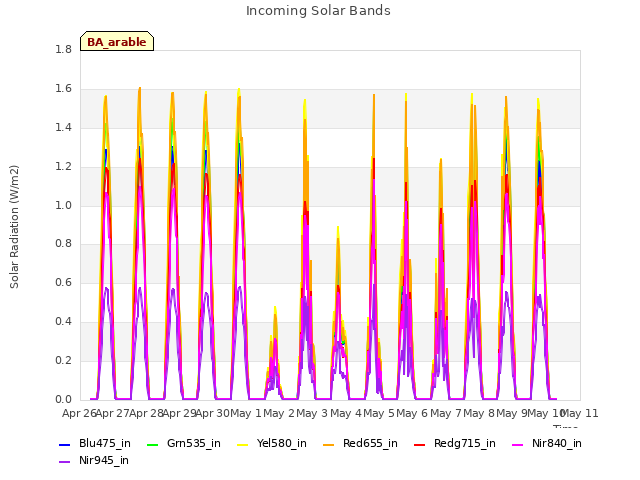Select the Yel580_in legend label

pos(282,444)
